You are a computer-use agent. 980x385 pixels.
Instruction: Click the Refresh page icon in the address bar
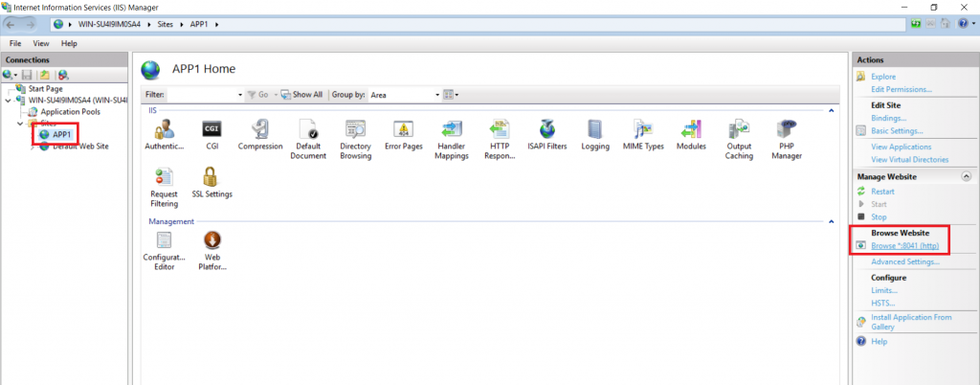[x=916, y=24]
